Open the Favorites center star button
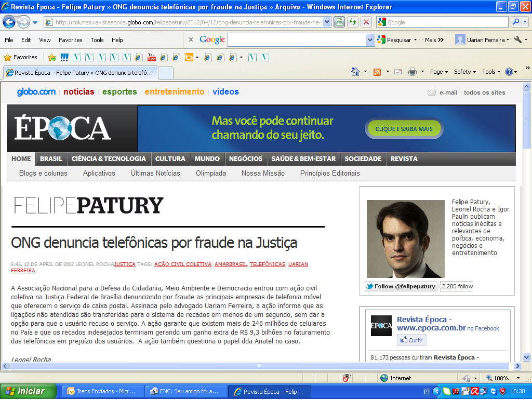 [20, 57]
